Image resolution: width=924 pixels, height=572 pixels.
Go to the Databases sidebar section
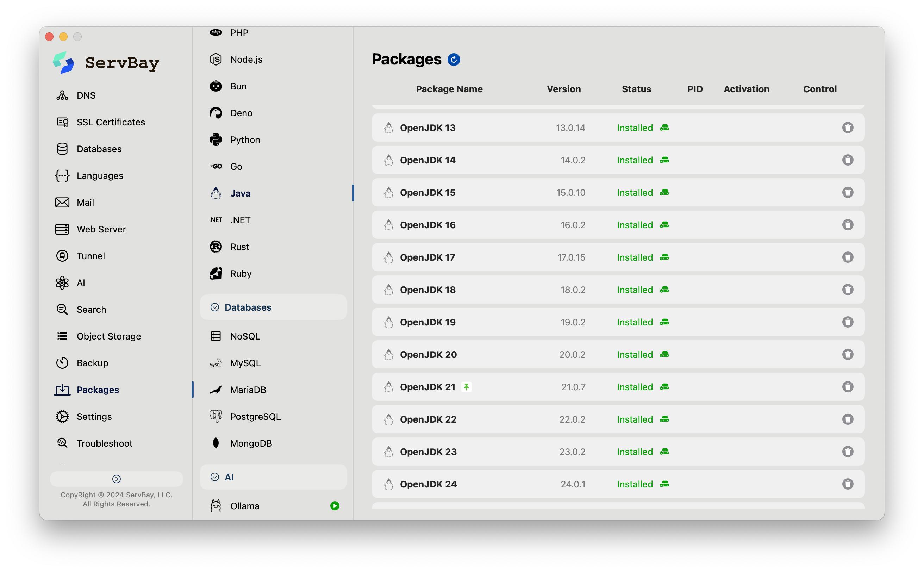(x=88, y=149)
